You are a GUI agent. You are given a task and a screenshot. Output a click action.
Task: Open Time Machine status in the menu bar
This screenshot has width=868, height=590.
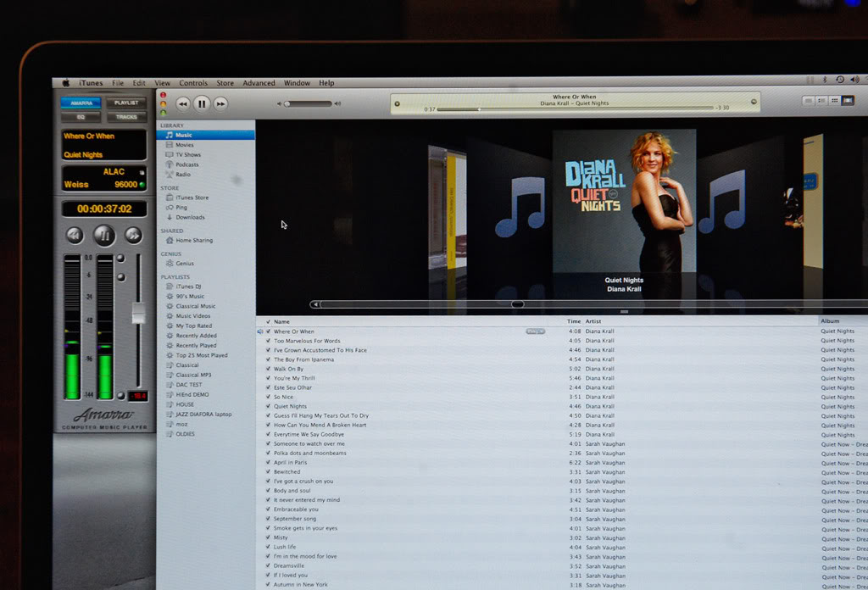pyautogui.click(x=840, y=80)
